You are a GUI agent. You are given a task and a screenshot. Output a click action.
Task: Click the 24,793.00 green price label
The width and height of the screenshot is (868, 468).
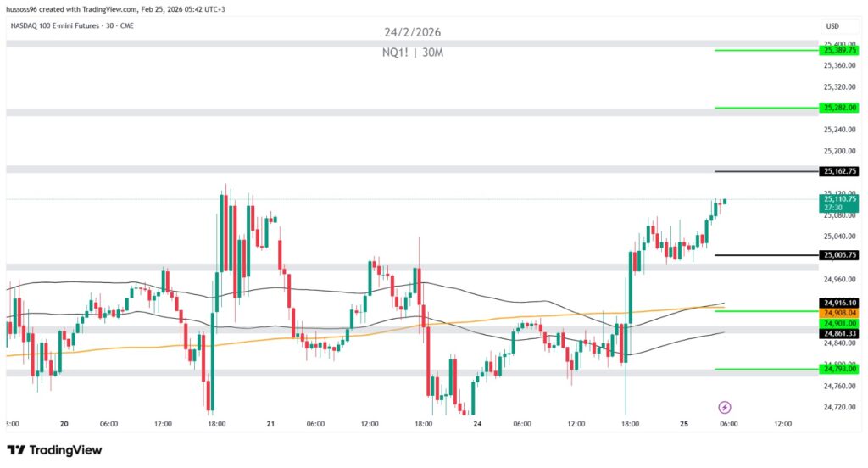(839, 369)
